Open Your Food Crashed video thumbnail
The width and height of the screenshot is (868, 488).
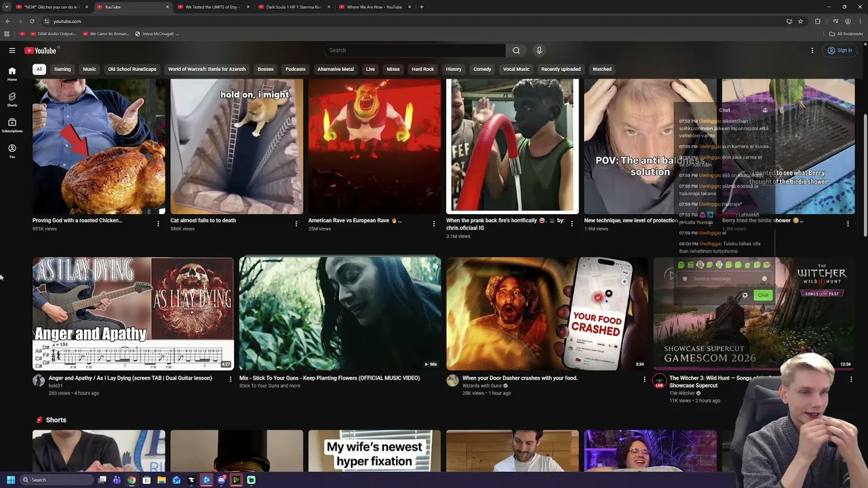click(547, 313)
